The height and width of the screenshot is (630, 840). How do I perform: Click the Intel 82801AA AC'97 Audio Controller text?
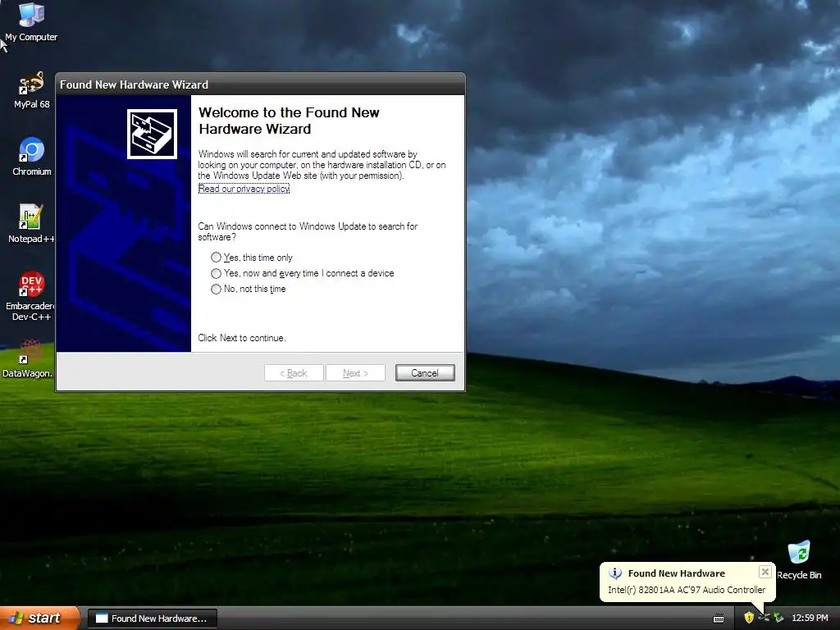[x=687, y=590]
